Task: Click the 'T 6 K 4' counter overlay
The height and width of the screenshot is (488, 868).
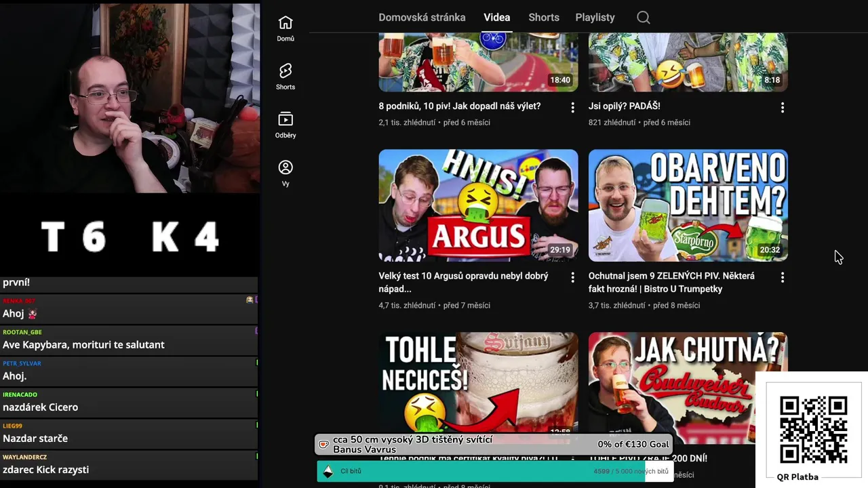Action: pyautogui.click(x=130, y=237)
